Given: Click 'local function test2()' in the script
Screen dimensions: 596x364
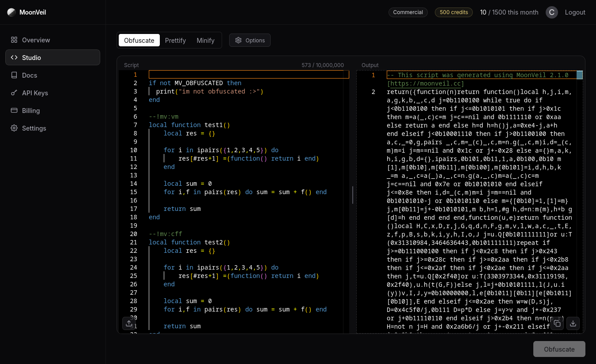Looking at the screenshot, I should coord(189,242).
